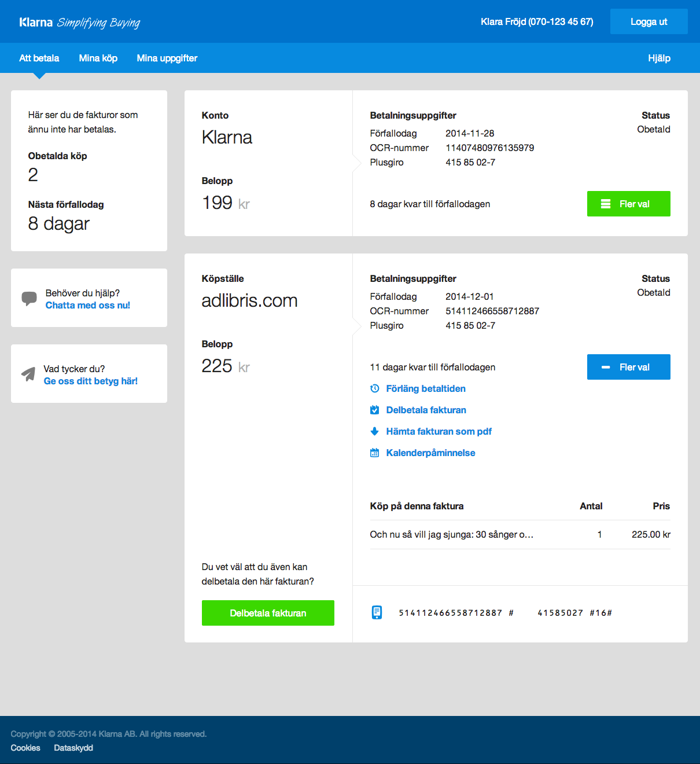Expand Fler val on the Klarna invoice
700x764 pixels.
(x=629, y=204)
